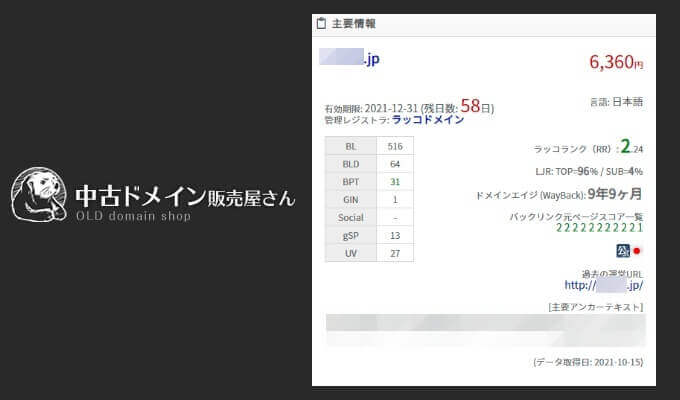The image size is (680, 400).
Task: Click the LJR TOP=96% / SUB=4% text
Action: coord(589,171)
